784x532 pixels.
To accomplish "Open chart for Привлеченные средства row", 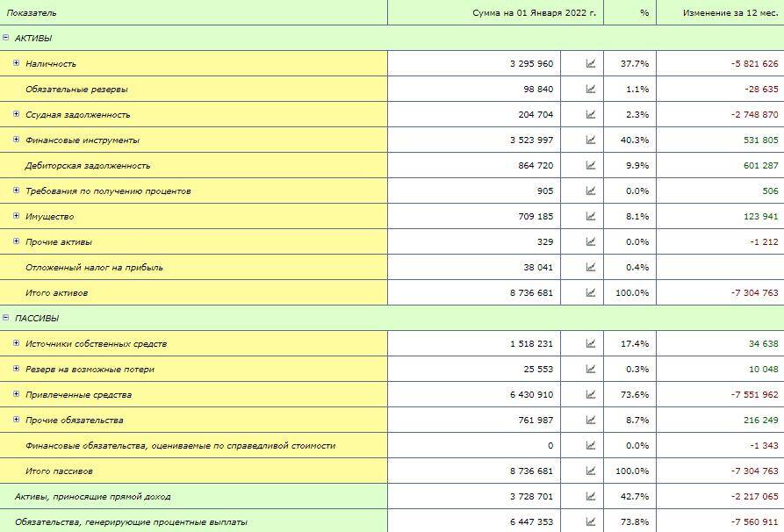I will point(591,395).
